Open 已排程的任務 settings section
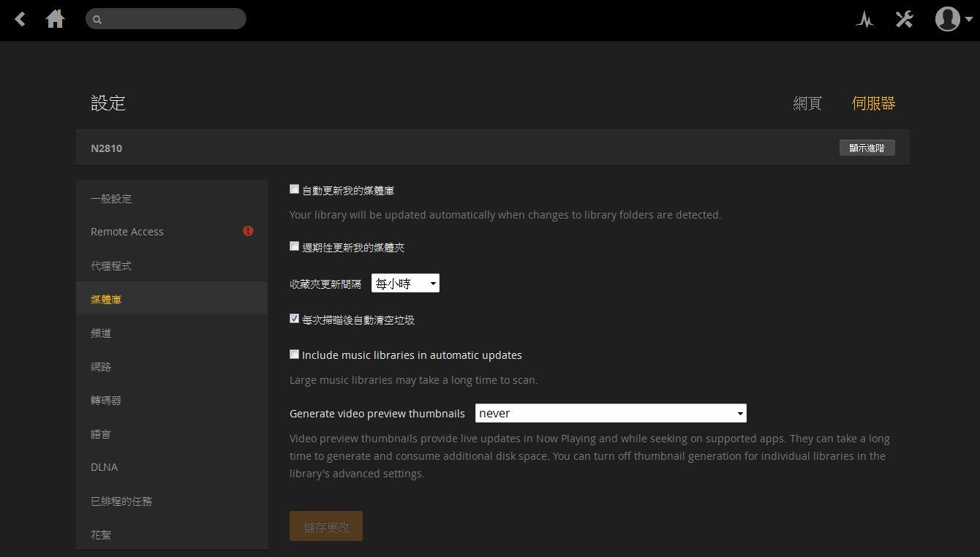This screenshot has width=980, height=557. tap(172, 501)
